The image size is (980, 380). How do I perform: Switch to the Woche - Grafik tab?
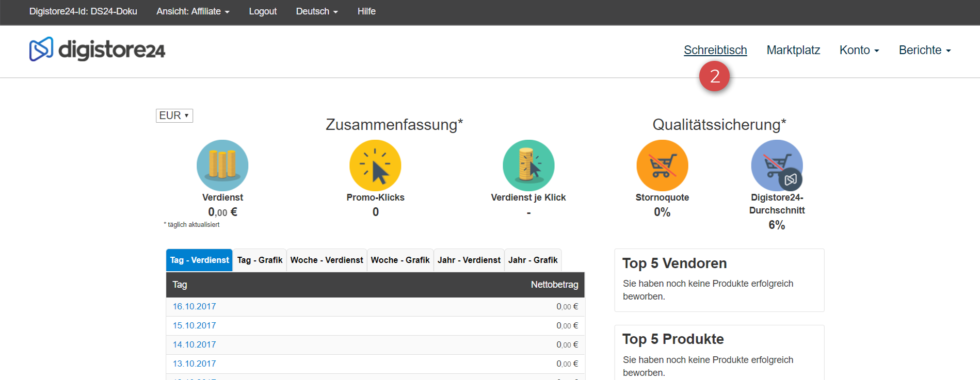400,260
